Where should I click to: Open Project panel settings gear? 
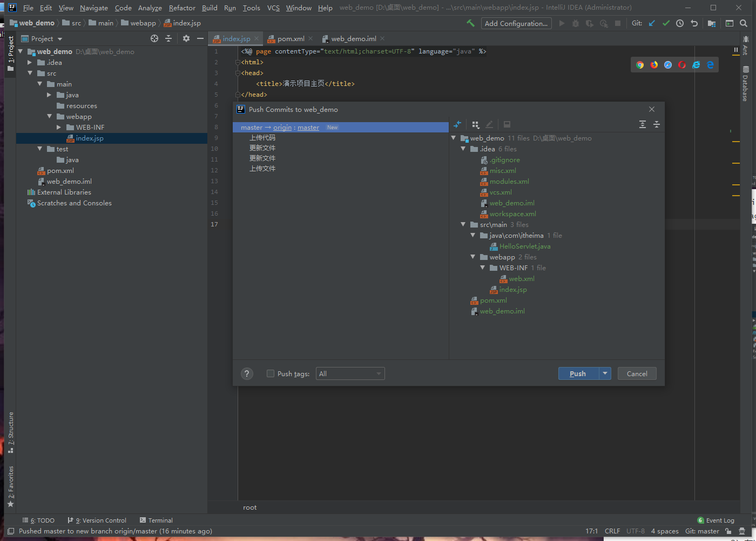186,38
